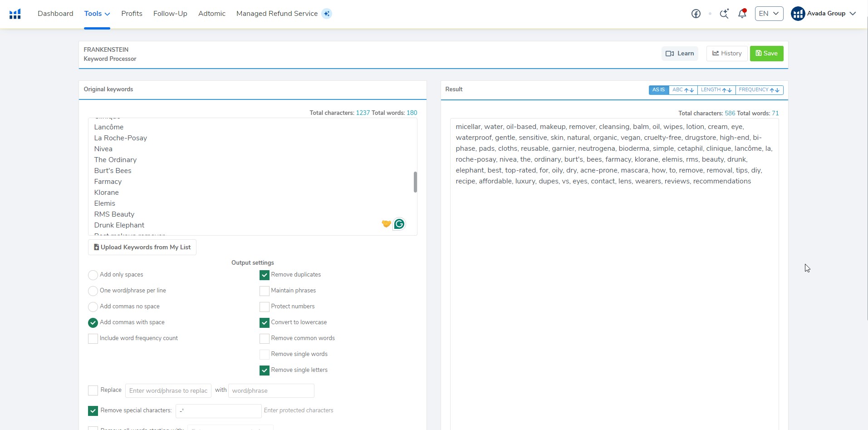Expand the Tools dropdown menu

[x=97, y=14]
